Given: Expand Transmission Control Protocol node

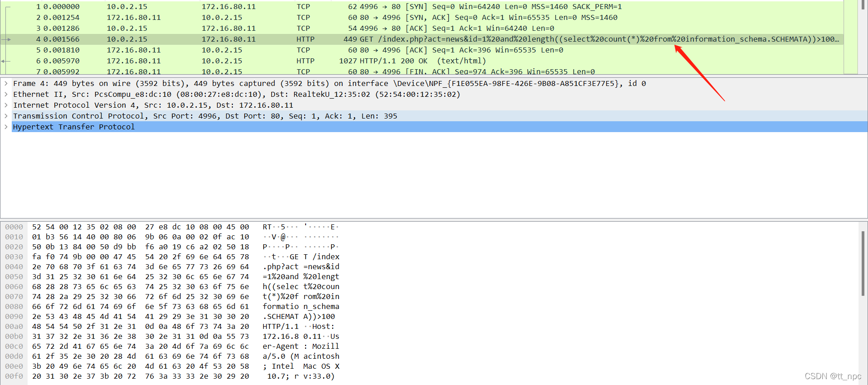Looking at the screenshot, I should point(6,116).
